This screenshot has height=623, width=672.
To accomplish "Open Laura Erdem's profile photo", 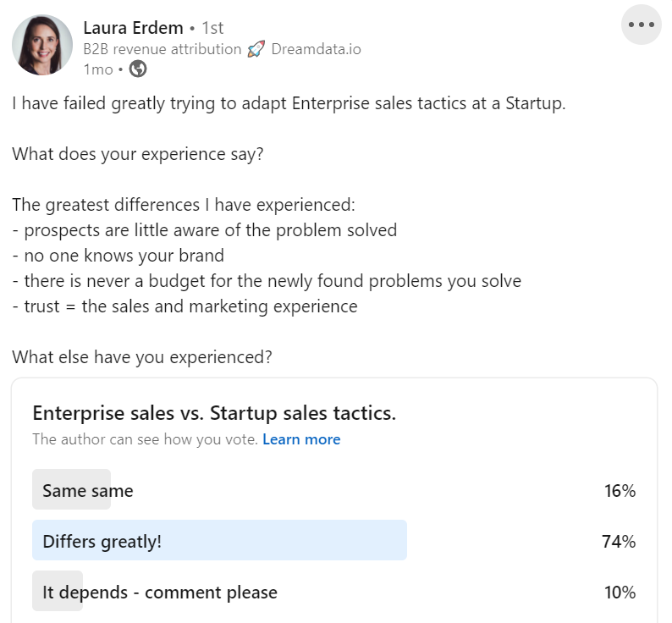I will (42, 45).
